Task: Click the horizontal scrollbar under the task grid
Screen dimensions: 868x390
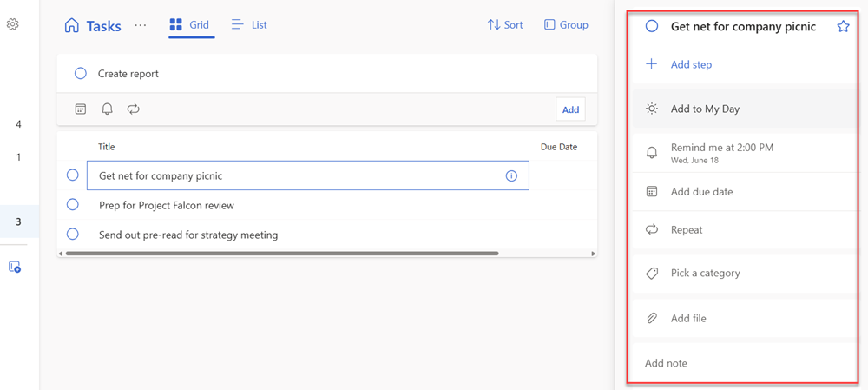Action: [x=282, y=254]
